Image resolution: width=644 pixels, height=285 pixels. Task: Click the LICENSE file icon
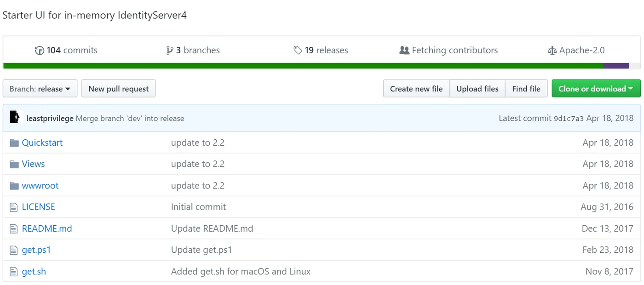(14, 207)
